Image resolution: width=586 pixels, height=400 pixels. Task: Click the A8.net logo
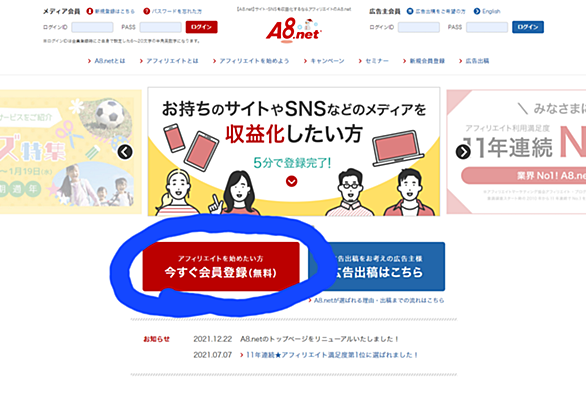(x=294, y=30)
